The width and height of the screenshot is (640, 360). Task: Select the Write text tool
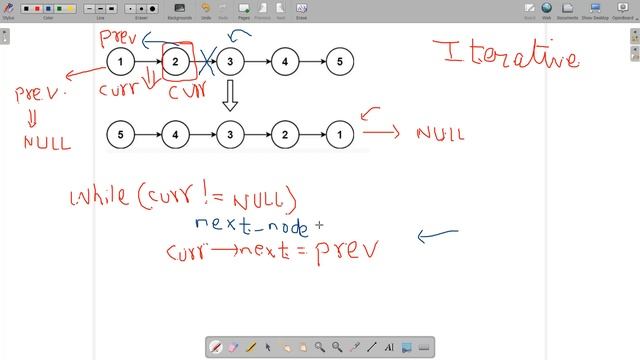[x=389, y=347]
